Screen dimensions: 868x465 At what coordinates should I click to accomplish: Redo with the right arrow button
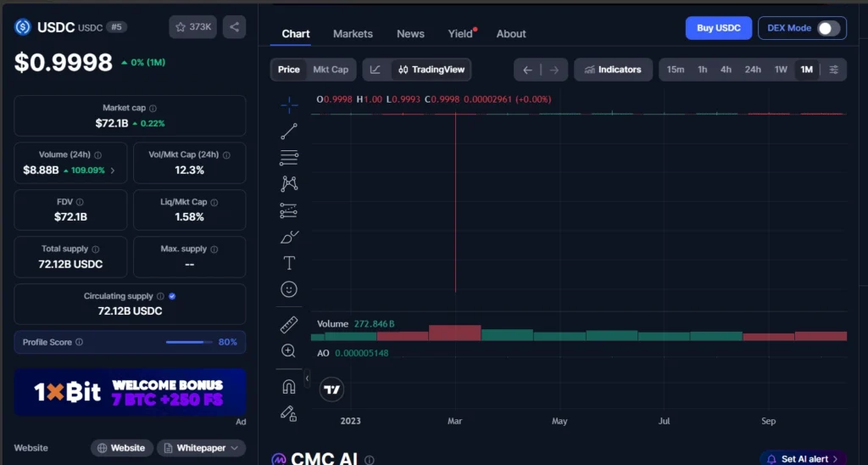click(x=554, y=70)
